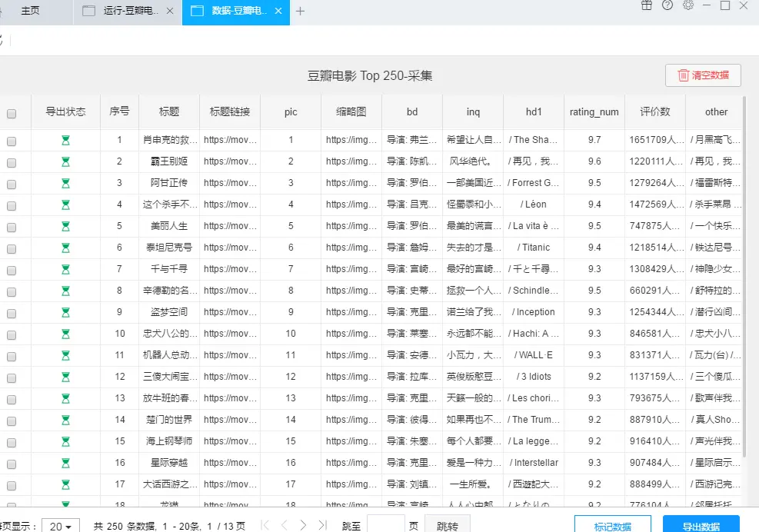
Task: Click the 风华绝代。 inq cell
Action: pyautogui.click(x=472, y=161)
